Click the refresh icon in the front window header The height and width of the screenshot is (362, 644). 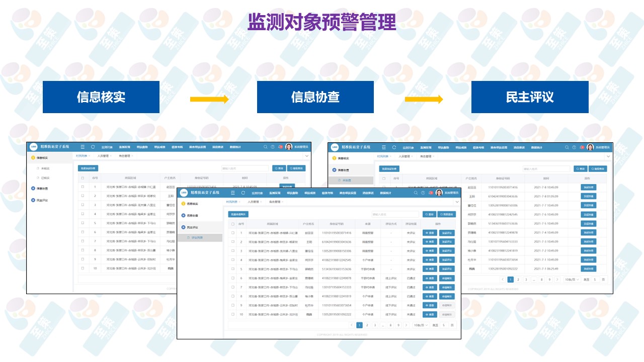point(243,193)
